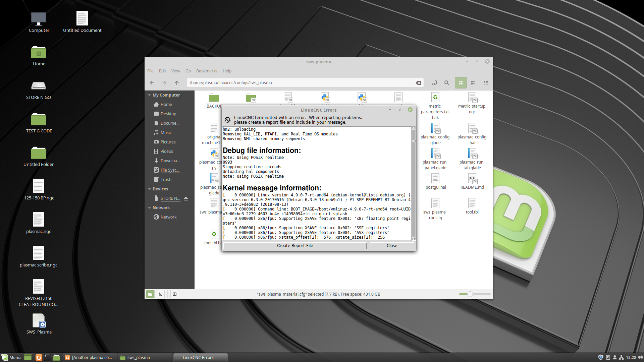Go up to the parent folder
This screenshot has height=362, width=644.
coord(177,83)
